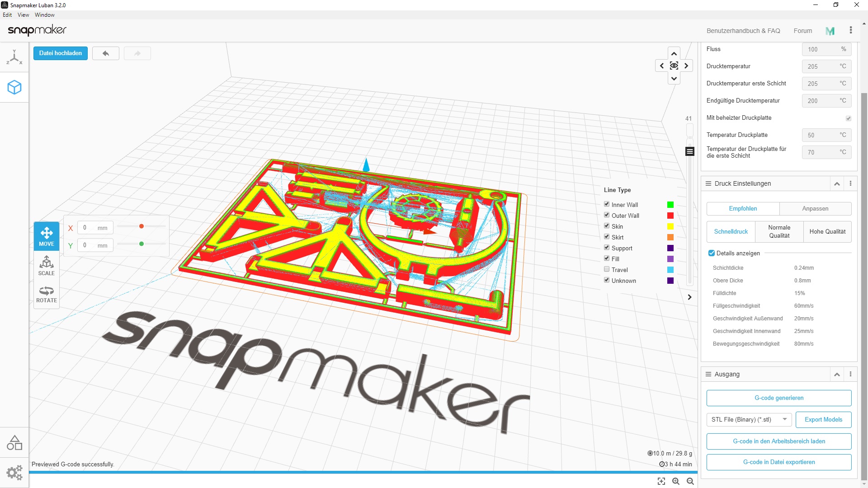Toggle Inner Wall line type visibility
Screen dimensions: 868x488
607,204
